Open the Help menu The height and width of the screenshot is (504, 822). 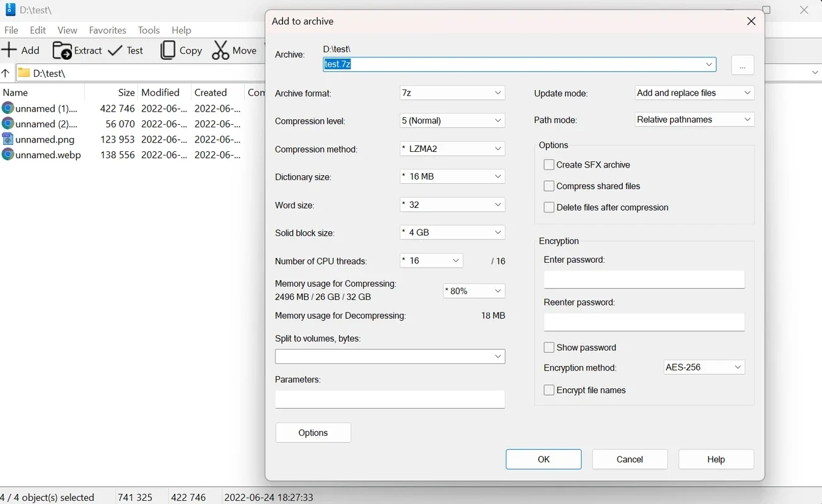182,30
